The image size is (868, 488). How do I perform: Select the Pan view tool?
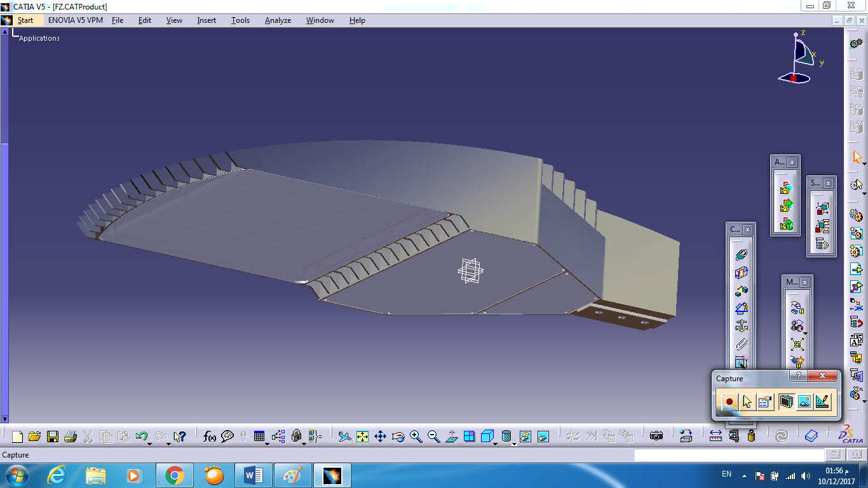coord(381,437)
